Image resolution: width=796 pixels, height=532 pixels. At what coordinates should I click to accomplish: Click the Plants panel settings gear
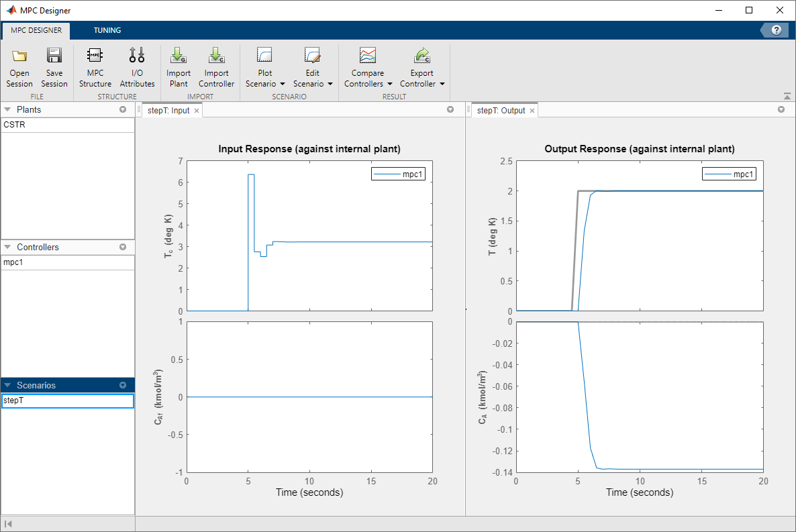coord(122,109)
